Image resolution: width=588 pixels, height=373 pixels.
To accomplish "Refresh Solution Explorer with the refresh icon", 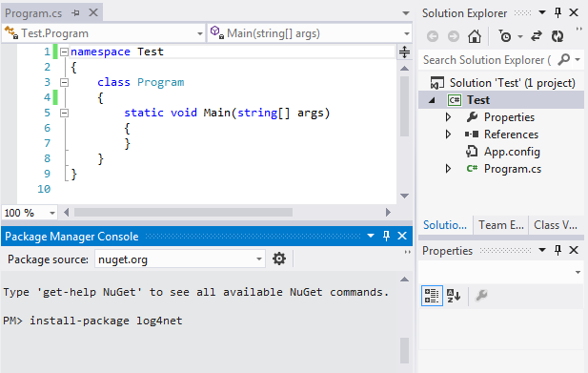I will [558, 36].
